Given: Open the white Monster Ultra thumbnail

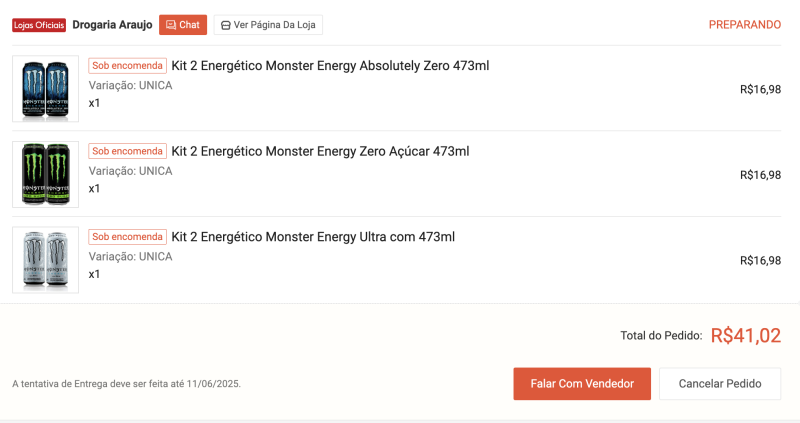Looking at the screenshot, I should [45, 260].
